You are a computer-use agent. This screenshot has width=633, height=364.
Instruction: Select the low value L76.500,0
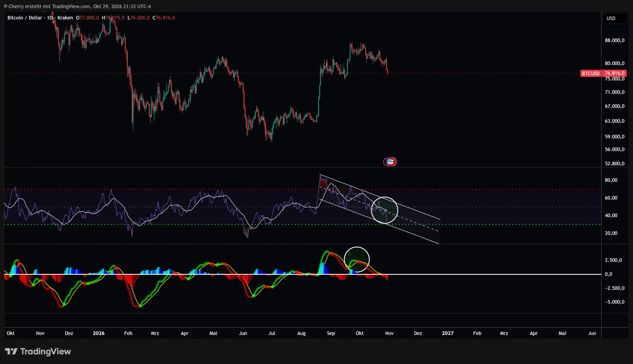coord(139,18)
